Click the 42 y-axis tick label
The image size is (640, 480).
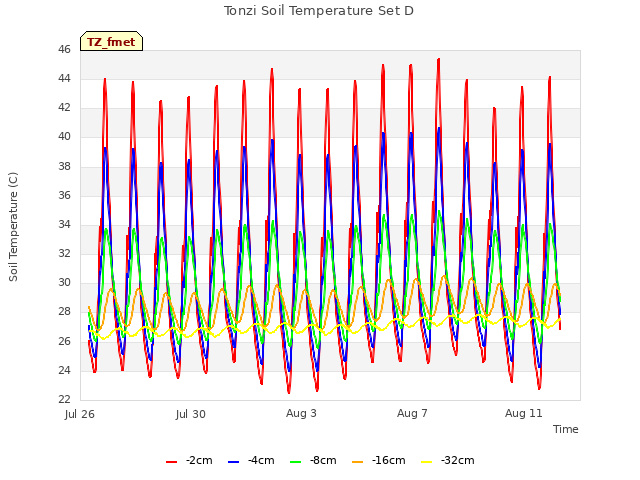(64, 108)
